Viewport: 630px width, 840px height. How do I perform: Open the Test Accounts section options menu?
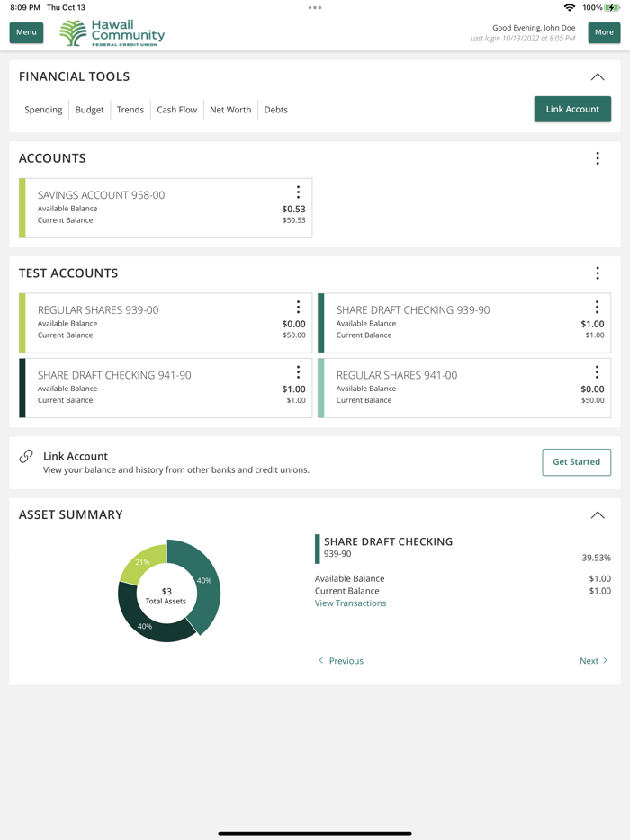click(x=598, y=273)
